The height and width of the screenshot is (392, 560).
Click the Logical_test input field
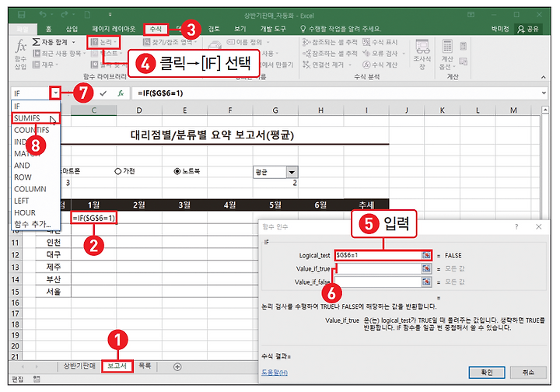click(379, 255)
